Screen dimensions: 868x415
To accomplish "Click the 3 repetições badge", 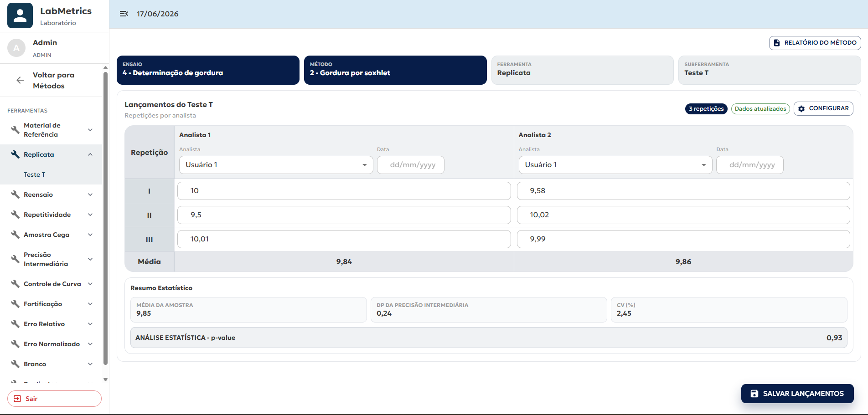I will click(x=706, y=109).
